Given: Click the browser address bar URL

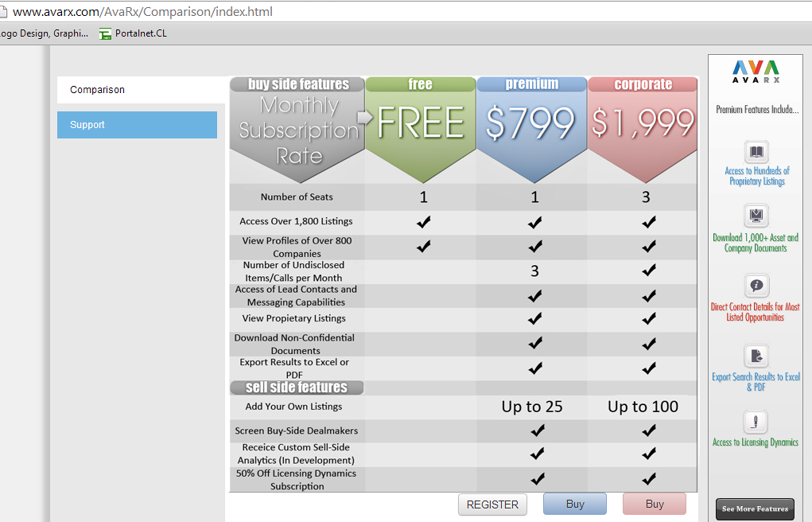Looking at the screenshot, I should (x=143, y=11).
